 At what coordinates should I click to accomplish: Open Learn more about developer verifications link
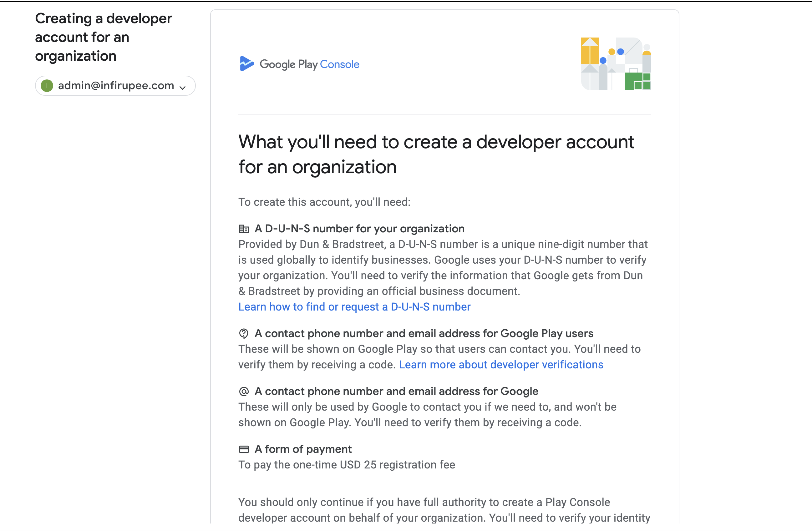(501, 365)
